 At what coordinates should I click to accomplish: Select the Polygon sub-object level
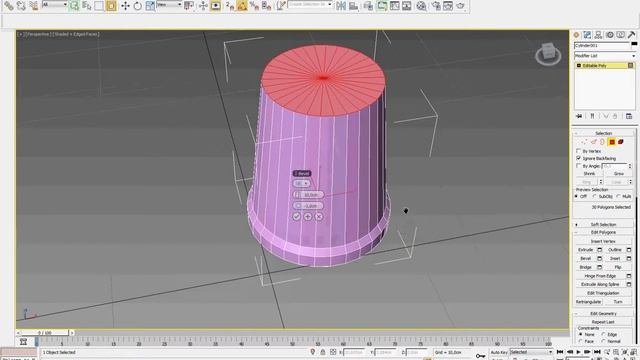tap(611, 142)
